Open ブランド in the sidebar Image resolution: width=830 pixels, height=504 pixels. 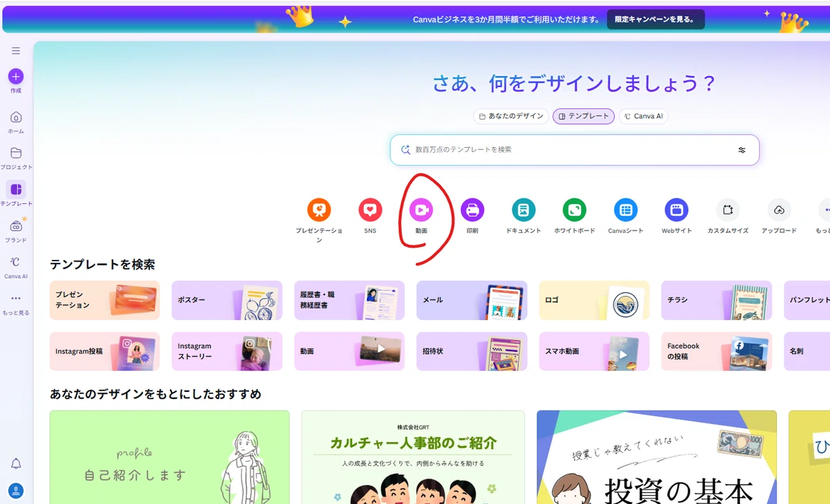pos(16,230)
